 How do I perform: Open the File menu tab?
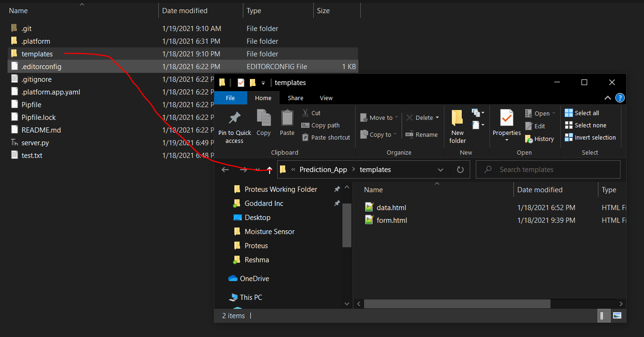coord(230,98)
